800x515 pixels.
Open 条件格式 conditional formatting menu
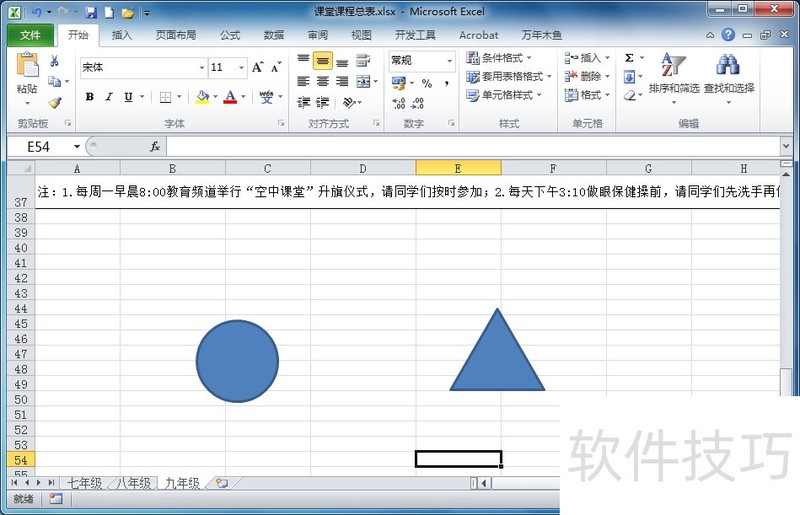pyautogui.click(x=499, y=58)
